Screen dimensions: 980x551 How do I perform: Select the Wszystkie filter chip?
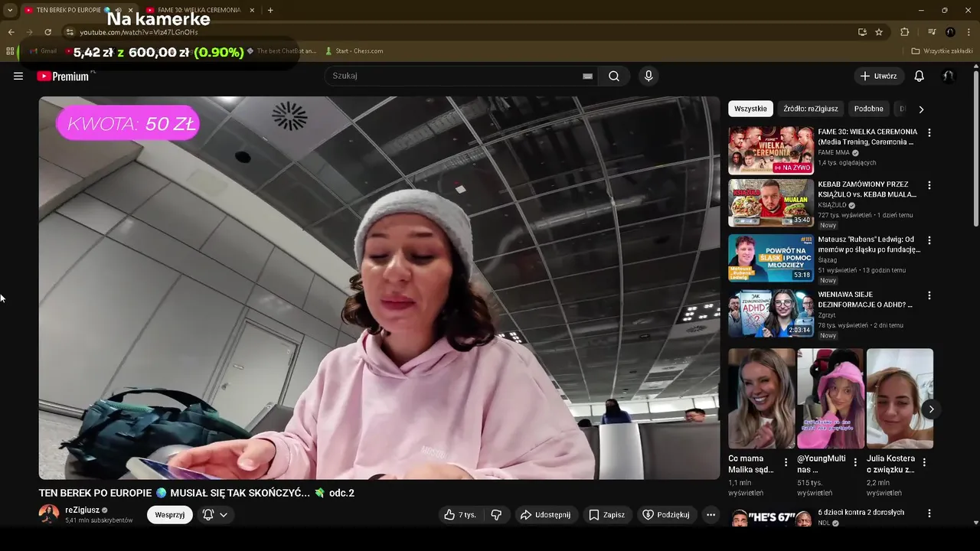coord(750,109)
